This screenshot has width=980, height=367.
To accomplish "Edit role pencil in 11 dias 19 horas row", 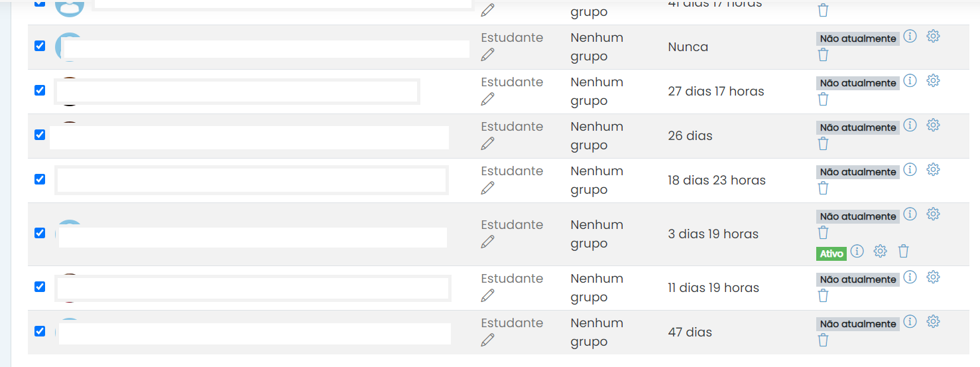I will pyautogui.click(x=488, y=296).
